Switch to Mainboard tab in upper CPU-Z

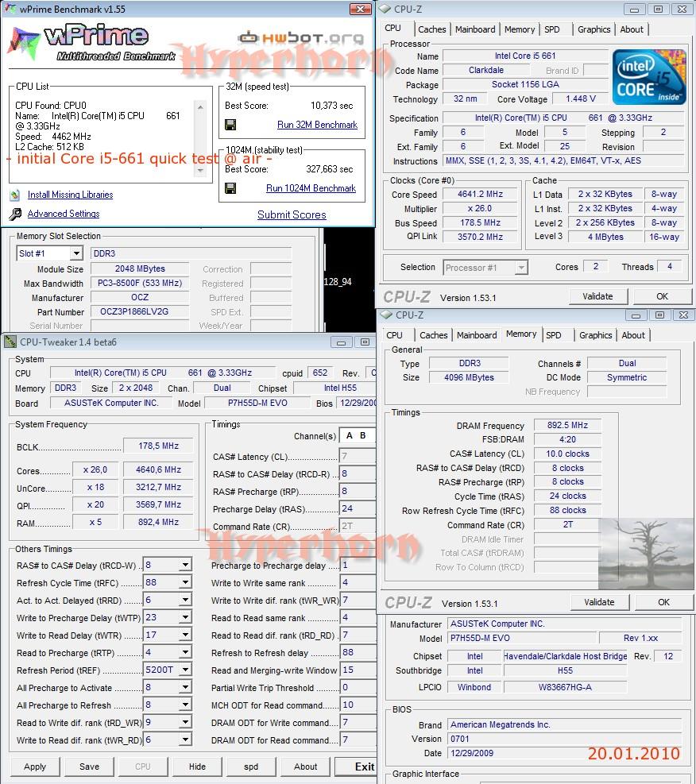(x=475, y=29)
